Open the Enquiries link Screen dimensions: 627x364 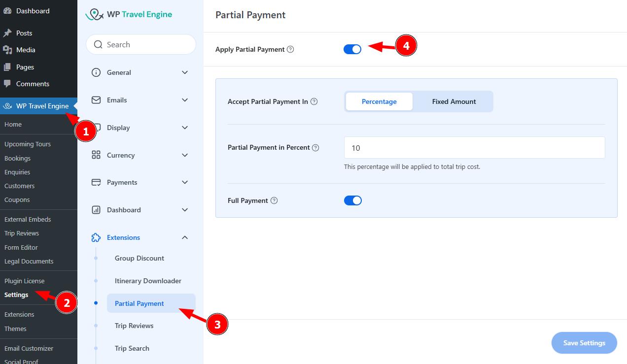point(17,172)
